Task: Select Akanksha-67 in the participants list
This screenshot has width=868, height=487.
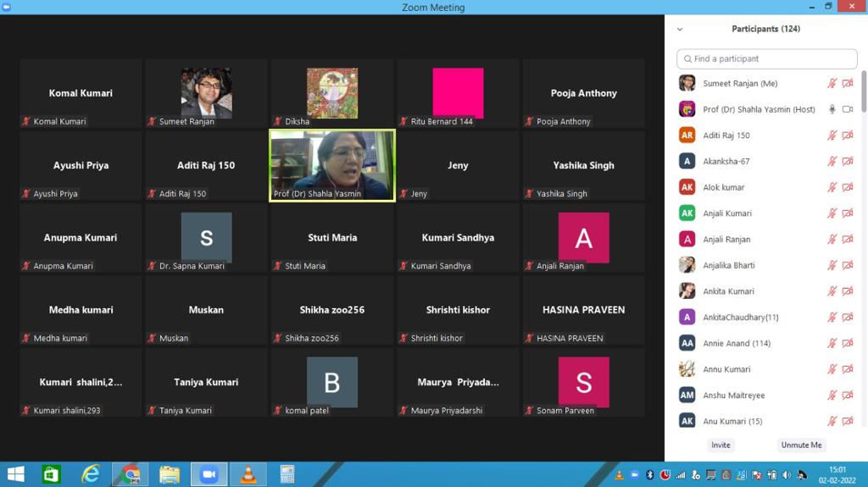Action: click(x=726, y=162)
